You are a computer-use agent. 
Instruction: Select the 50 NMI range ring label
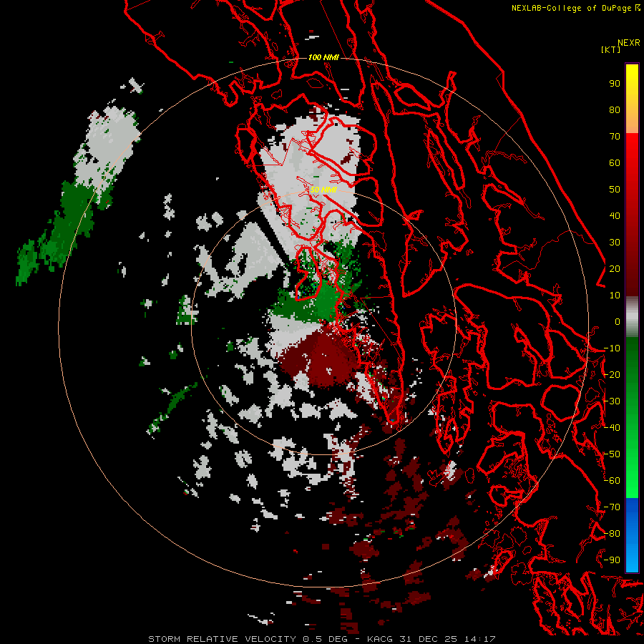tap(323, 190)
